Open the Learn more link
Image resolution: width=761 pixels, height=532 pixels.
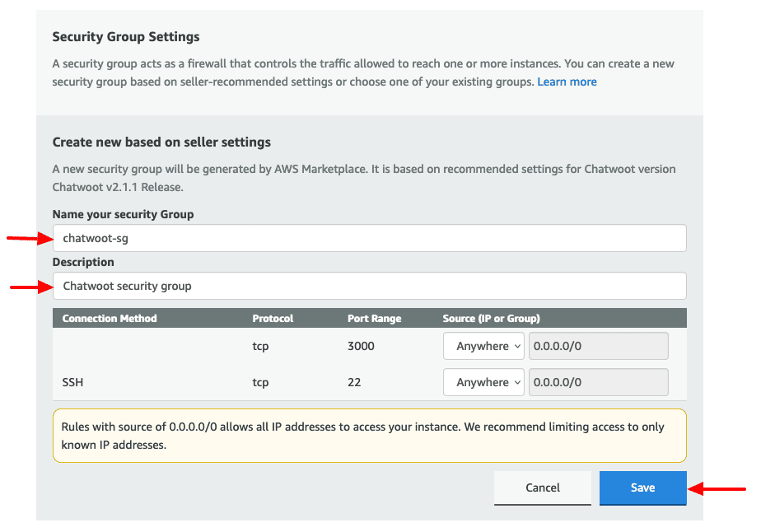(x=567, y=82)
